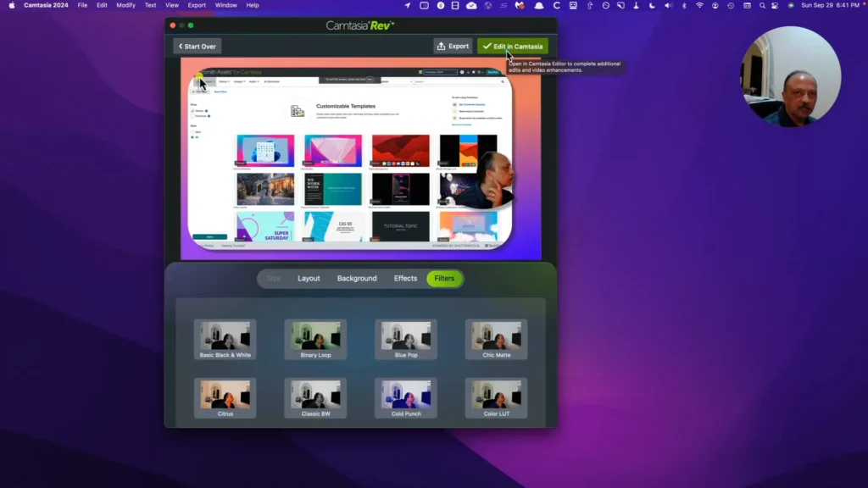
Task: Click the video preview canvas
Action: (x=361, y=158)
